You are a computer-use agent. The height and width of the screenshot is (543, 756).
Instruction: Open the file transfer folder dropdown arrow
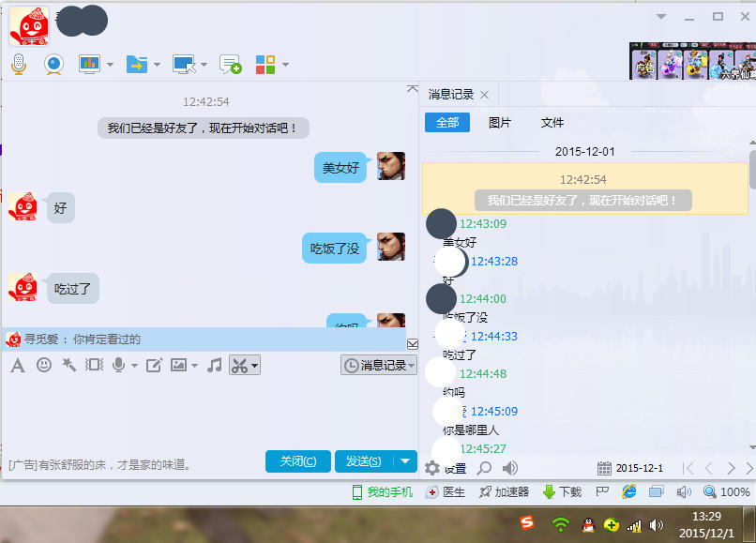pos(157,65)
